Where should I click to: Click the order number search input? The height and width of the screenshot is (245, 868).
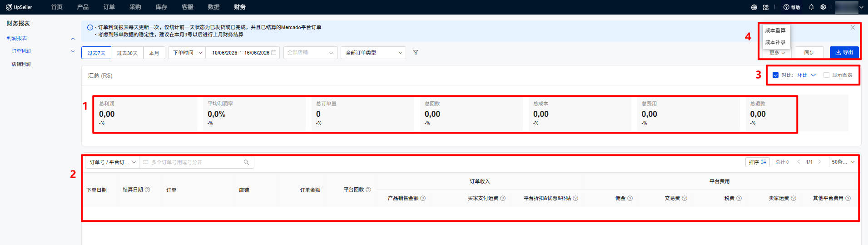click(196, 162)
